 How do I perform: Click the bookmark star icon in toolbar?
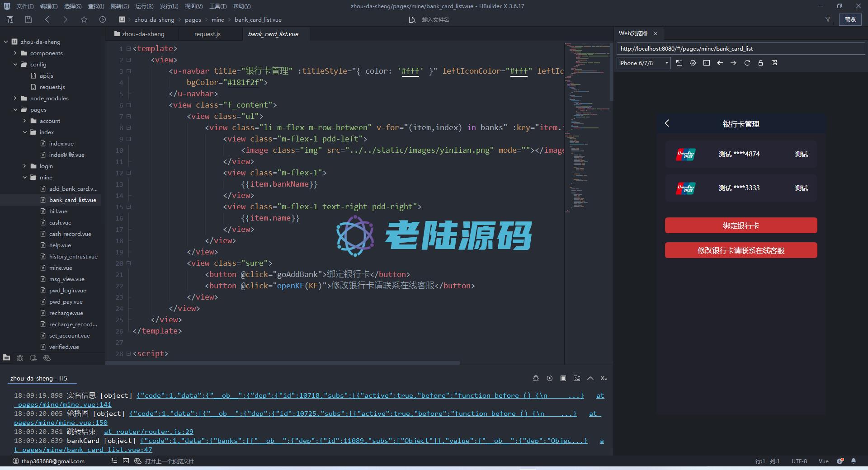(x=84, y=19)
